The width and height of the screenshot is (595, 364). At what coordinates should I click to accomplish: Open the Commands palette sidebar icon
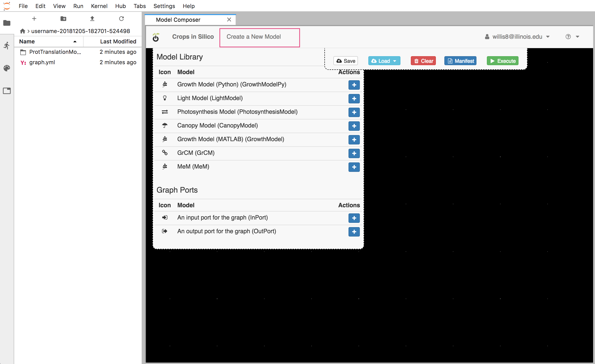[x=7, y=68]
